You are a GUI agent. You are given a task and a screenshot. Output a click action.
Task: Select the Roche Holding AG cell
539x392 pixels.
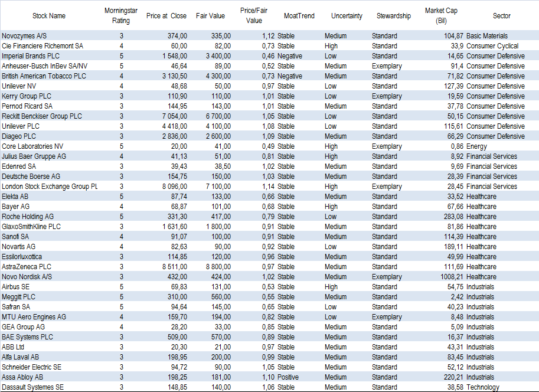pyautogui.click(x=28, y=217)
